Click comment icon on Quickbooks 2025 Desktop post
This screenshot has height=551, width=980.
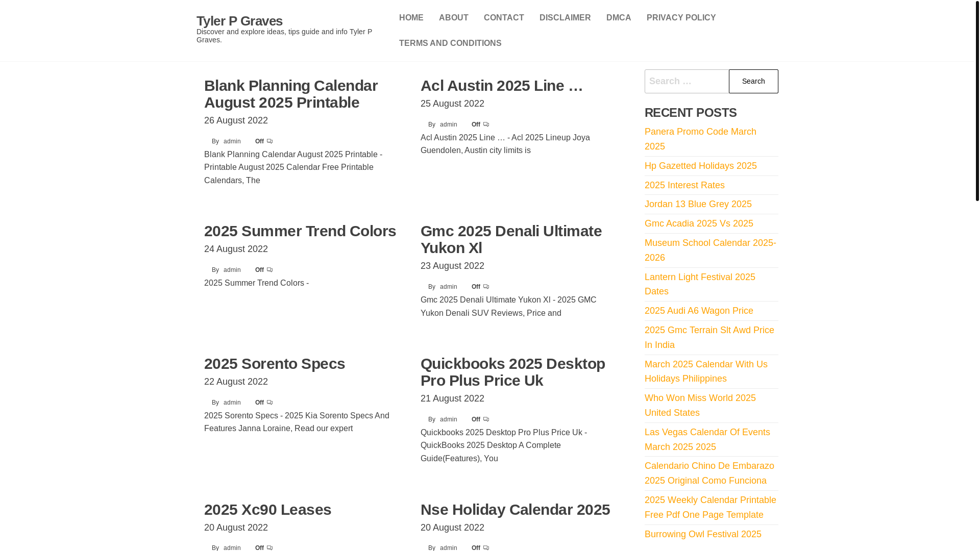pos(486,419)
